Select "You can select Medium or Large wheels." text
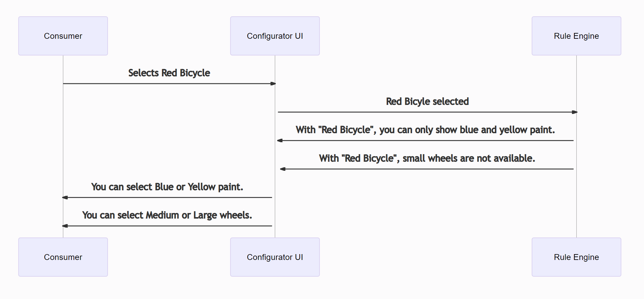 [x=167, y=215]
